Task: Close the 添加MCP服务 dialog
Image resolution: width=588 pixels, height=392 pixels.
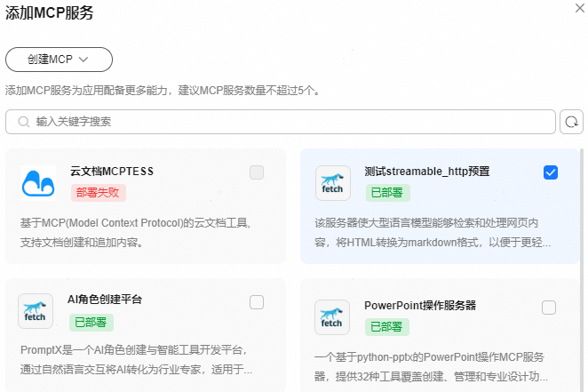Action: click(579, 8)
